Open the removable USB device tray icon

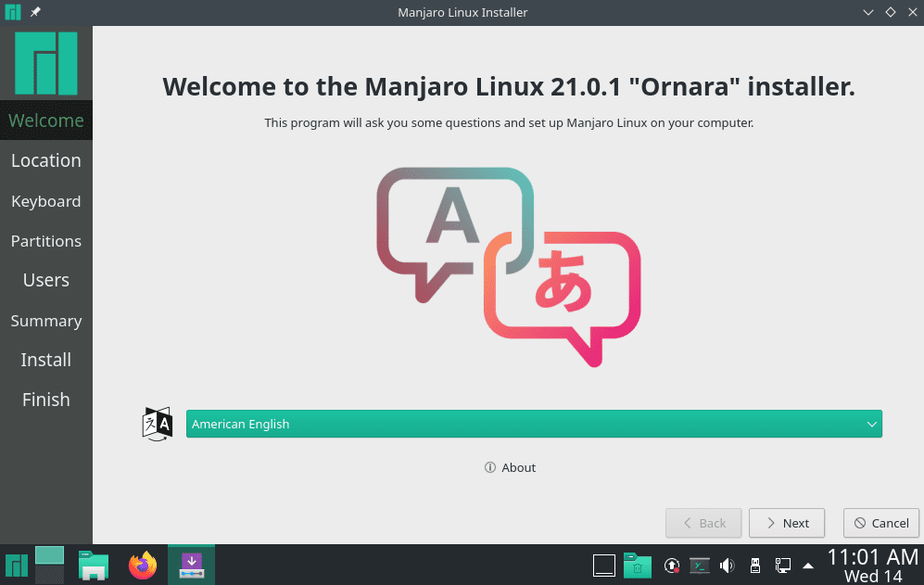coord(755,565)
